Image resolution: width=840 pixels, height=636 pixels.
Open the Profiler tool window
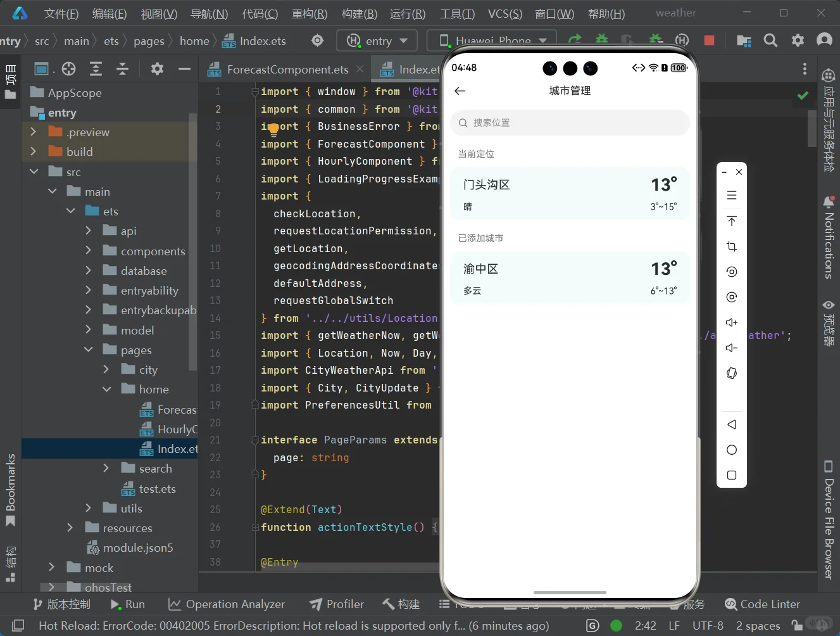click(x=337, y=604)
